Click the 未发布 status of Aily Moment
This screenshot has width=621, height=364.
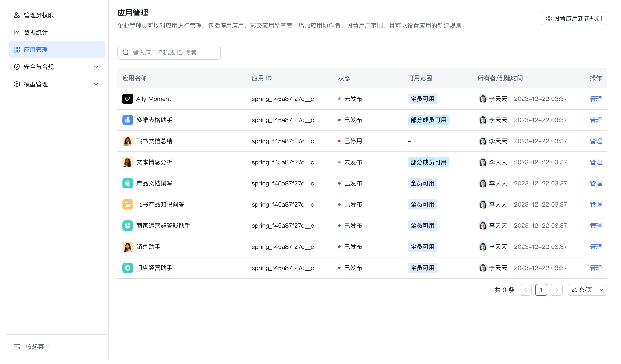pos(355,100)
